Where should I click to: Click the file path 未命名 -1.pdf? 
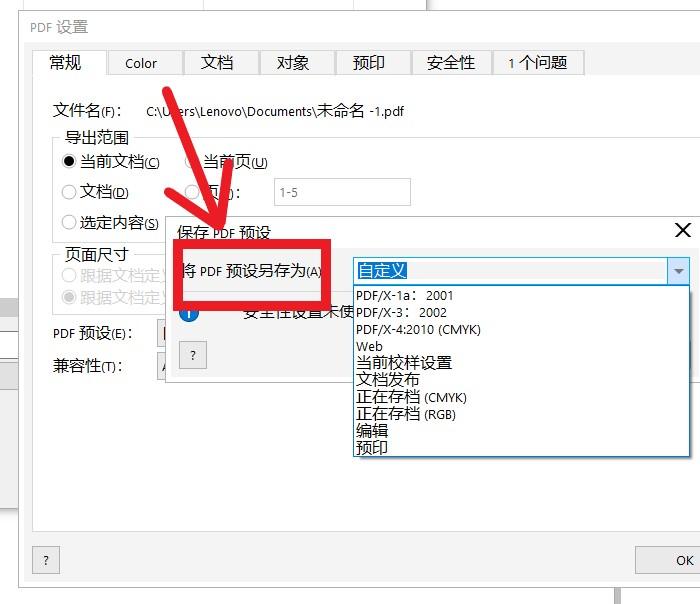coord(275,111)
